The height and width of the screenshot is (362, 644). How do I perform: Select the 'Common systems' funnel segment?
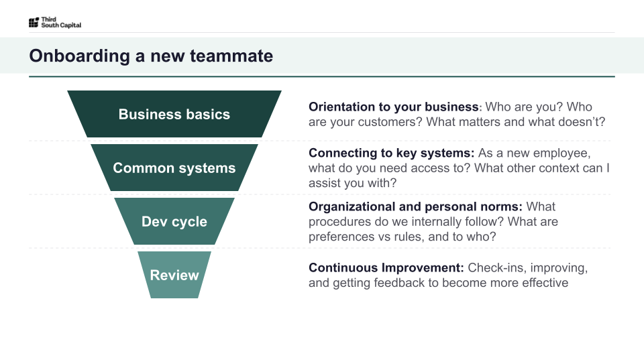(x=174, y=168)
